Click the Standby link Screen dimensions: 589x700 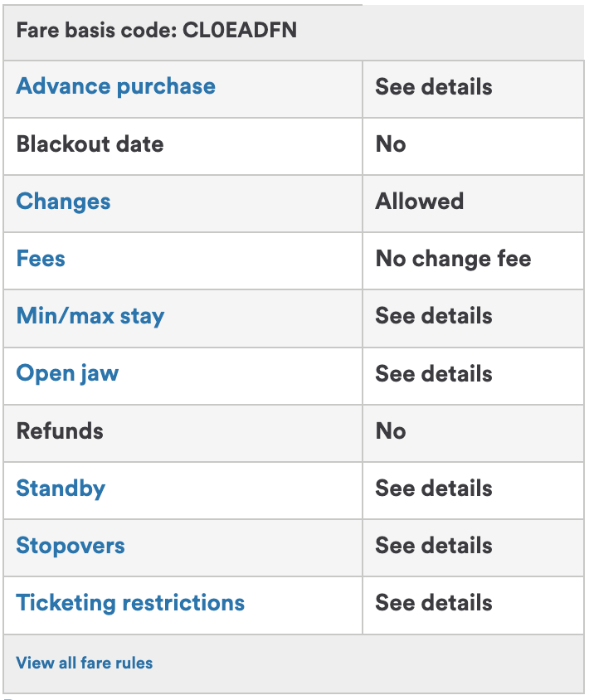pos(61,488)
